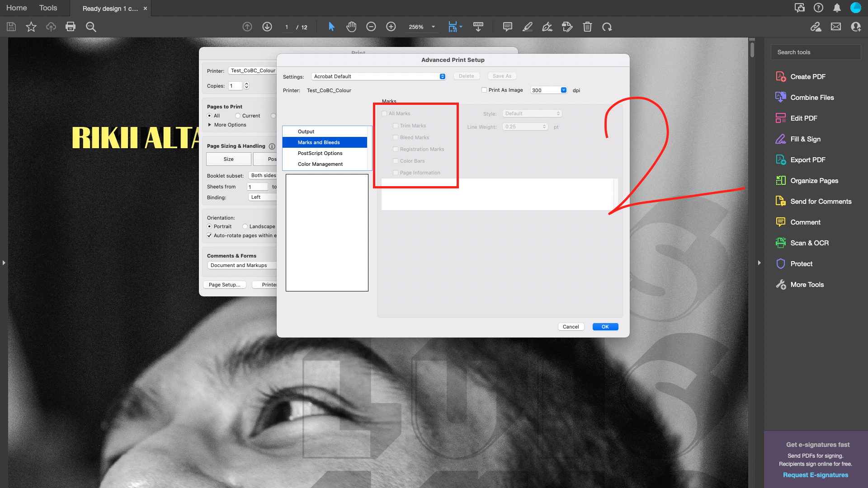The image size is (868, 488).
Task: Click the OK button
Action: pyautogui.click(x=605, y=327)
